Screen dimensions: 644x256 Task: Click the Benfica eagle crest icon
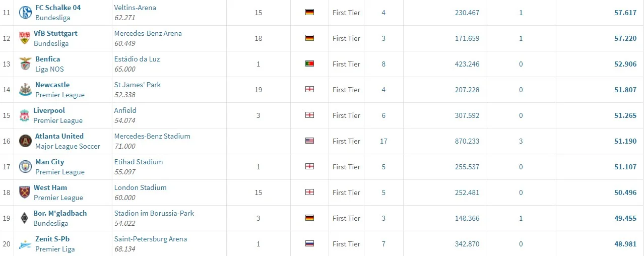click(x=25, y=64)
